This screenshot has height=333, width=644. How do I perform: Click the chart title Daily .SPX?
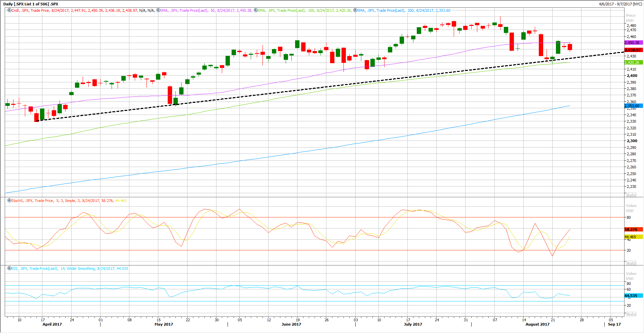[31, 4]
